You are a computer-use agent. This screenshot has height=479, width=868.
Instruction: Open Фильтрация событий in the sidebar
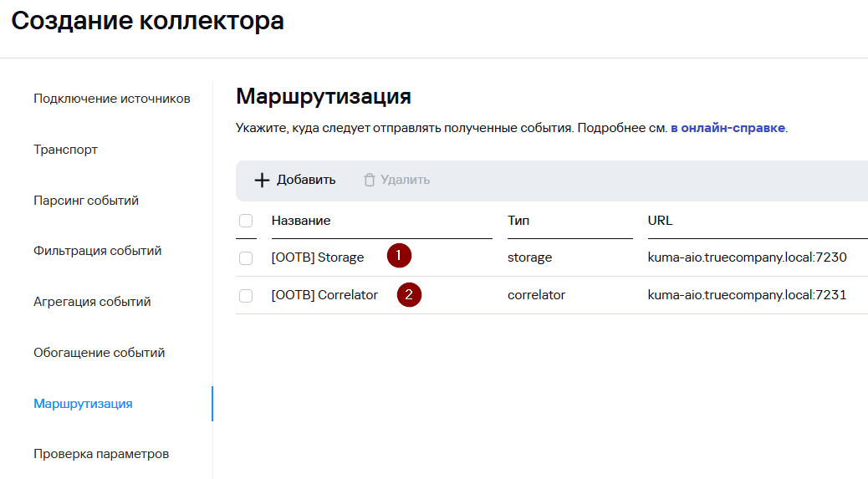(x=98, y=251)
